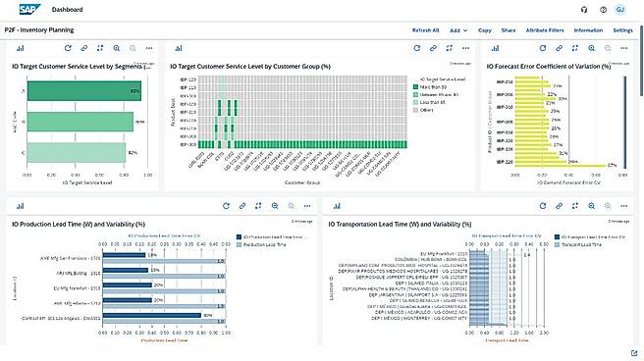Change chart type for Service Level by Customer Group

pyautogui.click(x=179, y=48)
